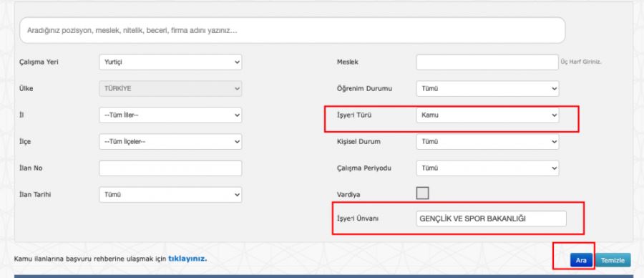Open the disabled Ülke TÜRKİYE dropdown

tap(170, 88)
